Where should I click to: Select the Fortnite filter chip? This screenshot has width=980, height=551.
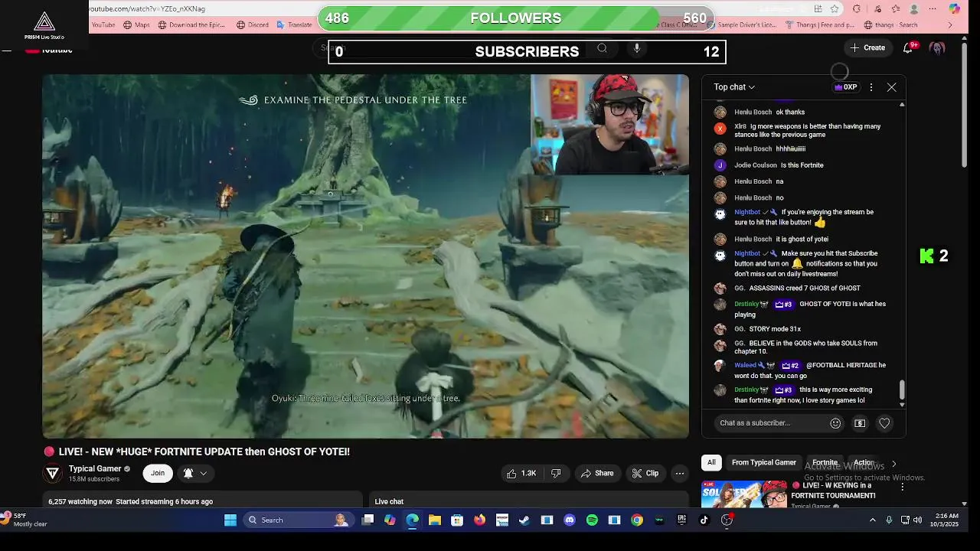pos(825,462)
